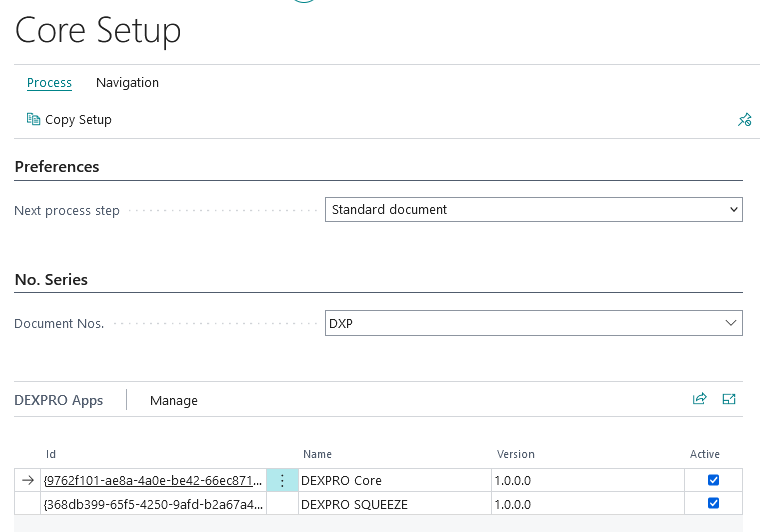Switch to the Process tab
This screenshot has width=761, height=532.
tap(49, 83)
